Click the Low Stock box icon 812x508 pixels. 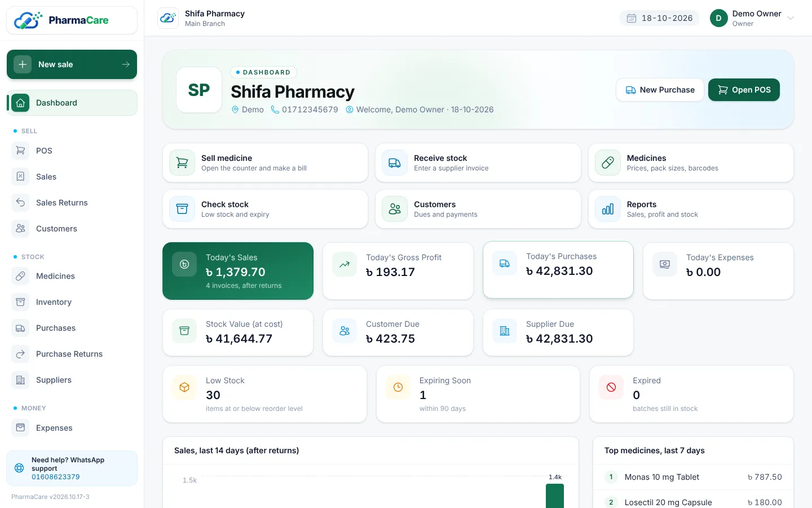click(184, 387)
